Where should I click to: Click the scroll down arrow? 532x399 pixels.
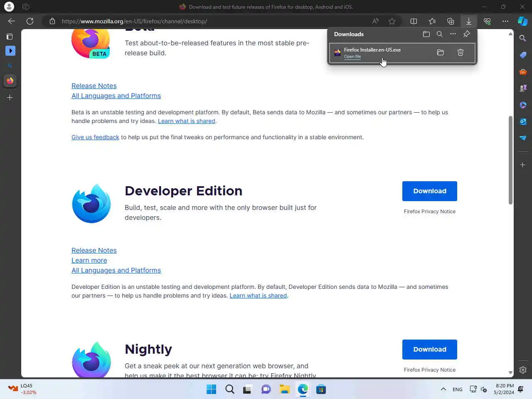point(510,373)
